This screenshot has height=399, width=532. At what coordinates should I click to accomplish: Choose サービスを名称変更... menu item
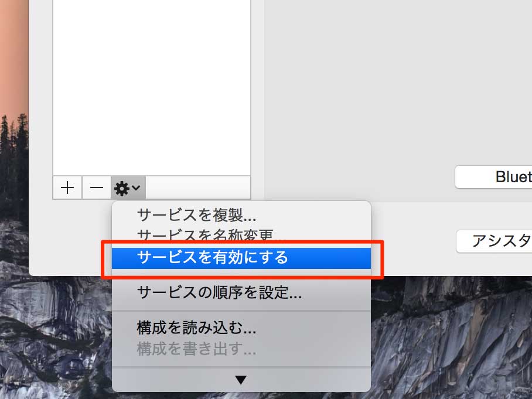tap(241, 235)
